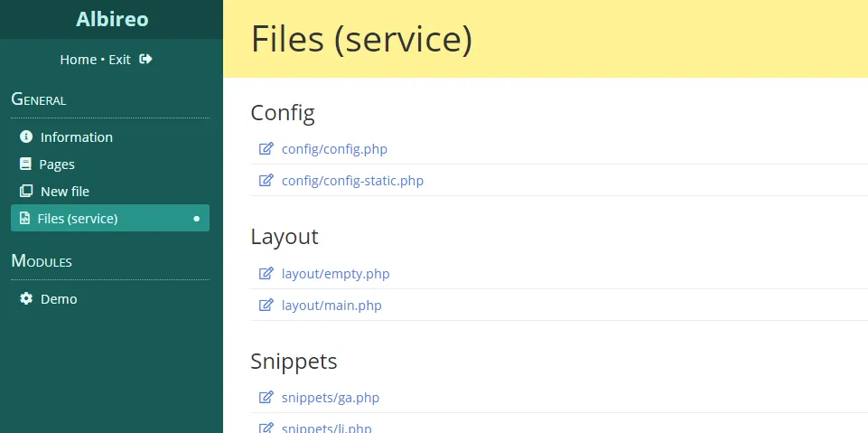Click the Pages book icon
The width and height of the screenshot is (868, 433).
[x=25, y=165]
